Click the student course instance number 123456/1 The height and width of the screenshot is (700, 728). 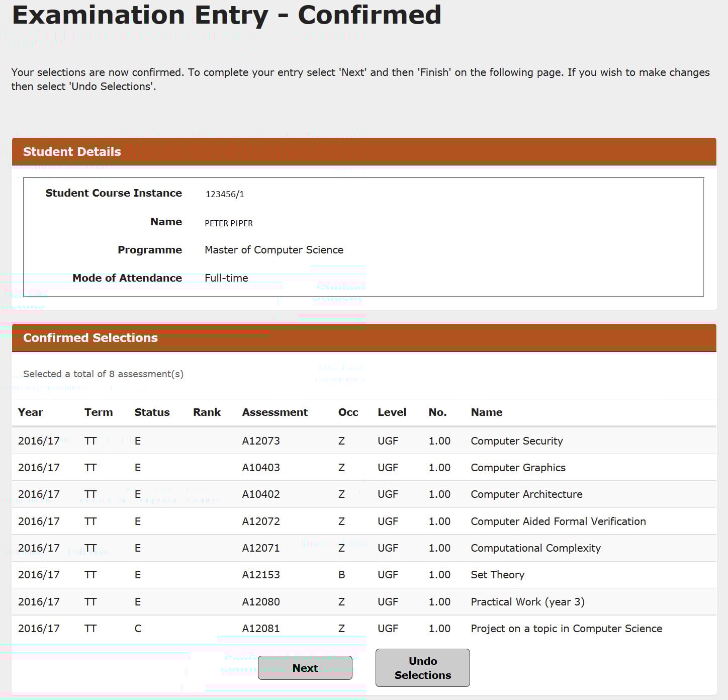(x=225, y=194)
